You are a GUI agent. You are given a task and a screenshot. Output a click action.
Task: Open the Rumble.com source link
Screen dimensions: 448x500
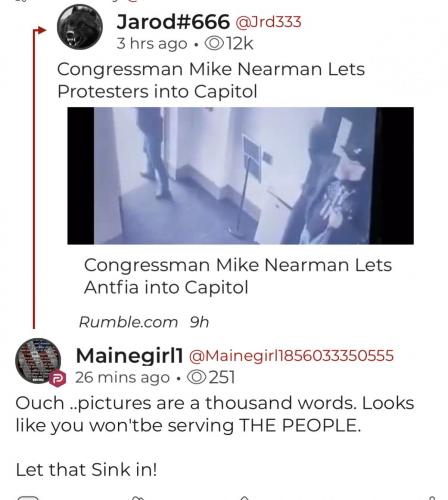pyautogui.click(x=128, y=322)
